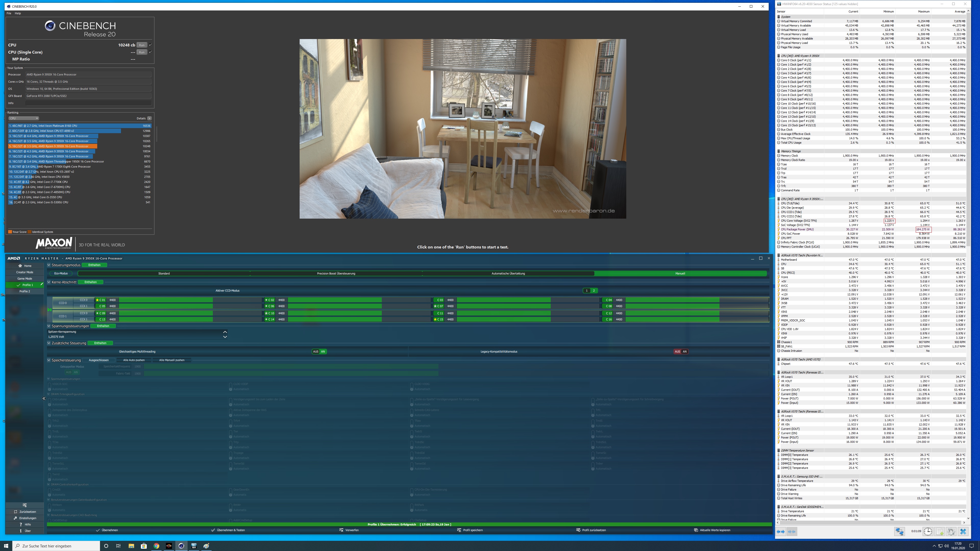Open HWiNFO sensor settings gear icon
The height and width of the screenshot is (551, 980).
(951, 532)
